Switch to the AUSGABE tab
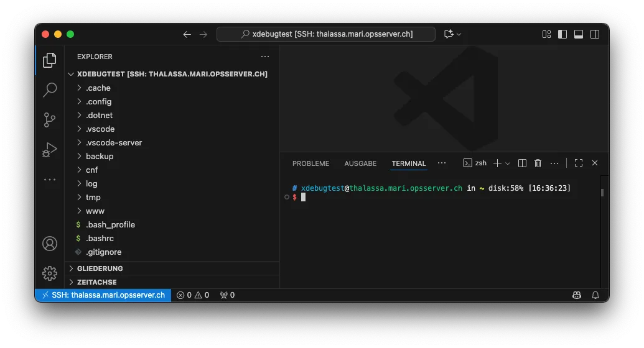The height and width of the screenshot is (348, 644). point(360,163)
